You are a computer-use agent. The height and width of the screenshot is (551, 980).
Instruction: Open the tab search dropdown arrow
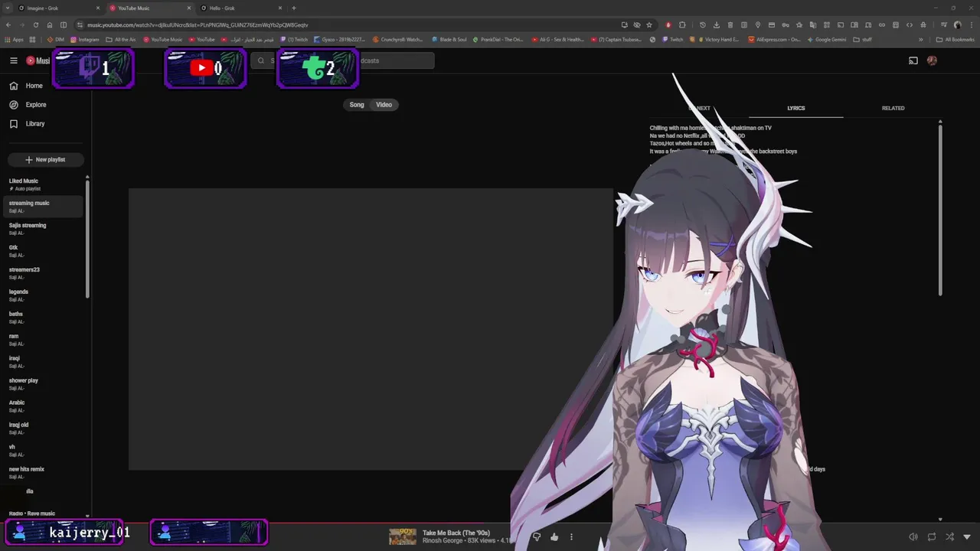coord(7,8)
